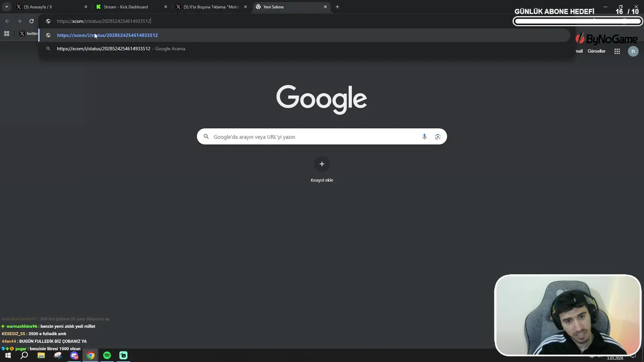Close the X'te Boşuna Tıklama tab
Screen dimensions: 644x362
246,7
